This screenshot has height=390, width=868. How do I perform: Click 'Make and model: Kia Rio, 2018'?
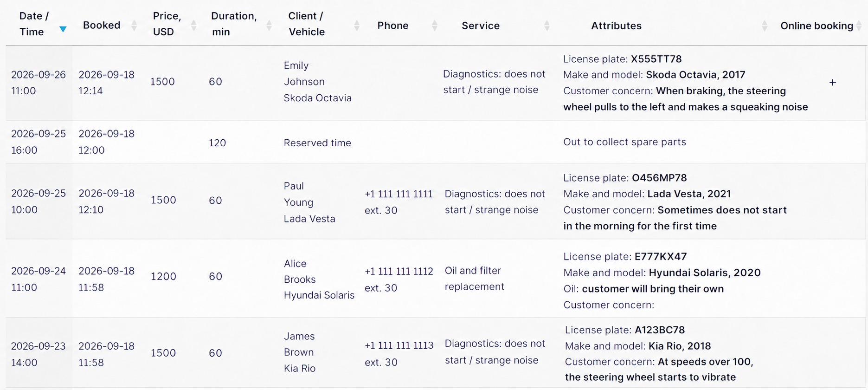pyautogui.click(x=638, y=346)
